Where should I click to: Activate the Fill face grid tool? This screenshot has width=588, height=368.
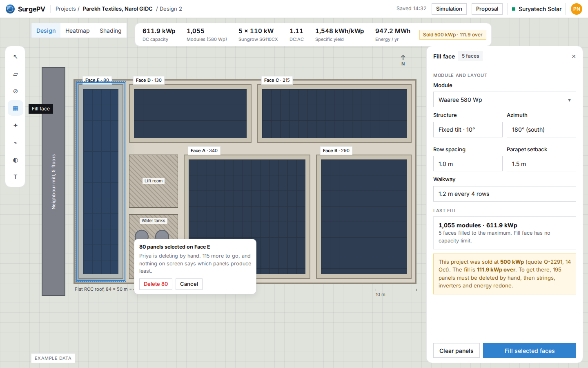tap(16, 108)
